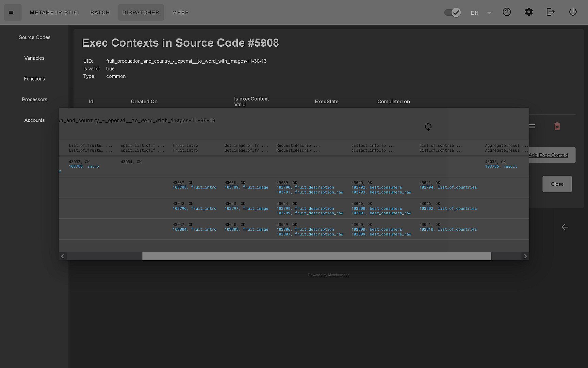
Task: Click the logout icon in header
Action: [551, 12]
